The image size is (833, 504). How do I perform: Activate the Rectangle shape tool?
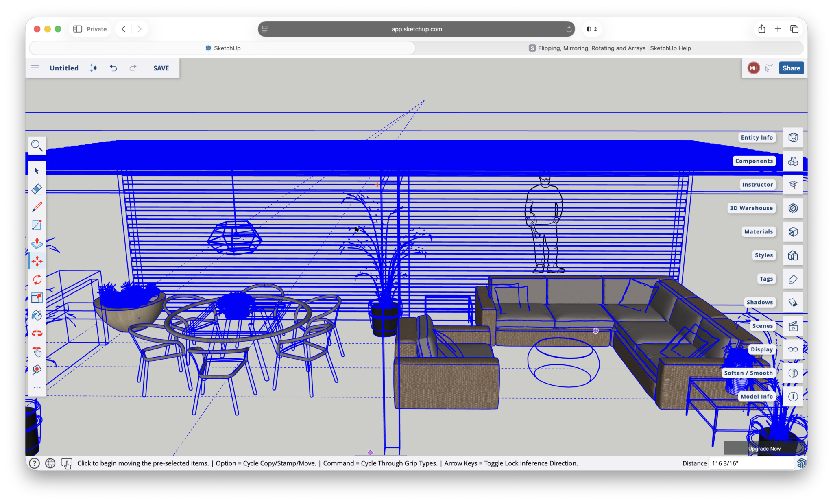[x=37, y=225]
